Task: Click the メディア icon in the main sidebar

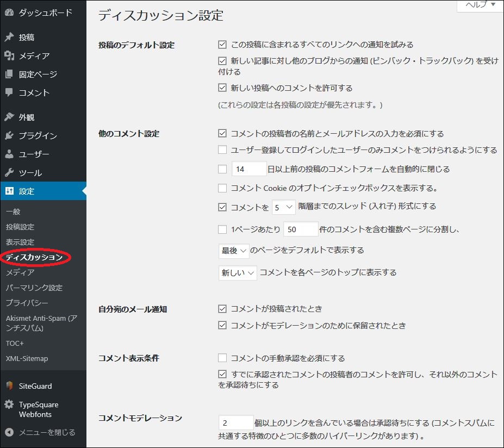Action: (9, 55)
